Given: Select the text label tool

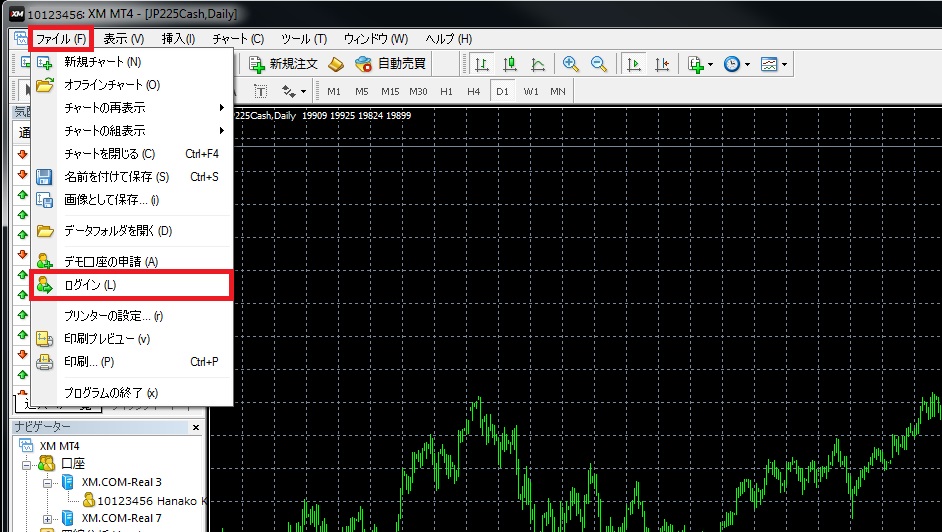Looking at the screenshot, I should click(x=260, y=91).
